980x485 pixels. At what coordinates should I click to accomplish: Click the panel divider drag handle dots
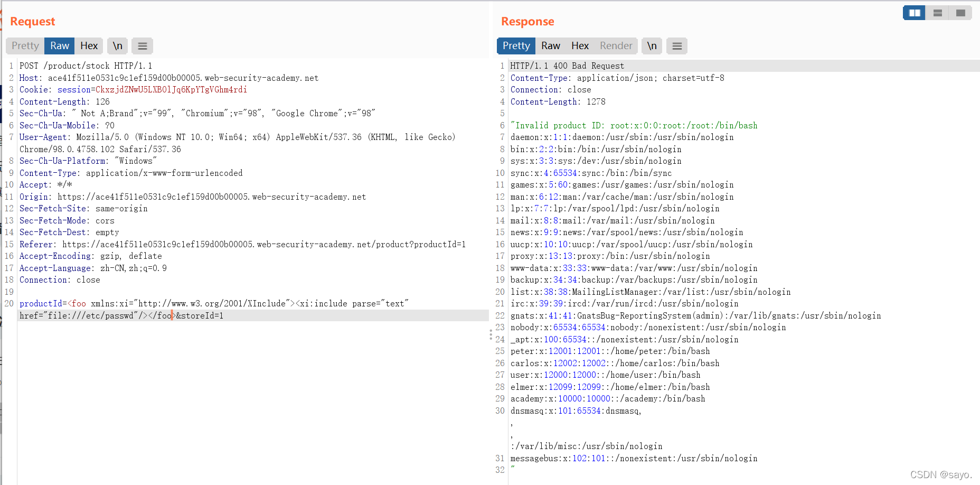click(491, 335)
